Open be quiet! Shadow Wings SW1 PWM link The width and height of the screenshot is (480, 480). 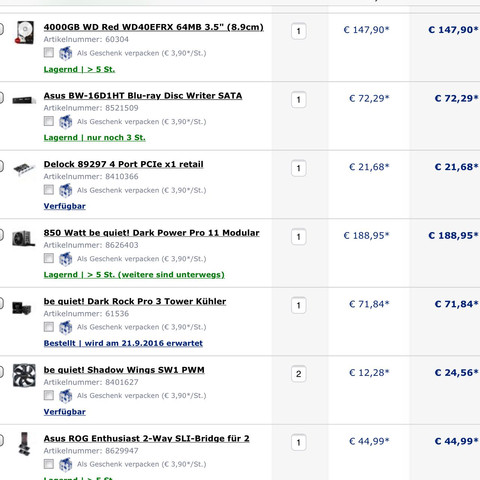pos(124,370)
